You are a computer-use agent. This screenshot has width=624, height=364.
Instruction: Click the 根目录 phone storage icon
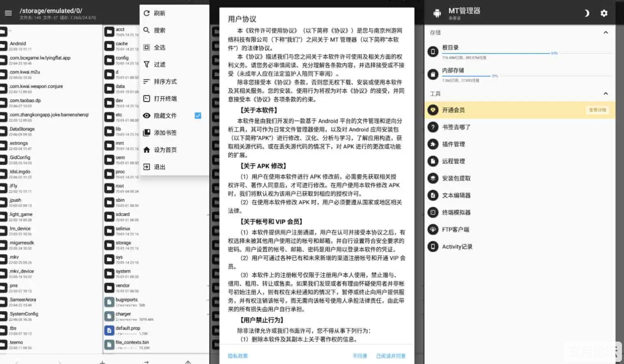coord(433,51)
